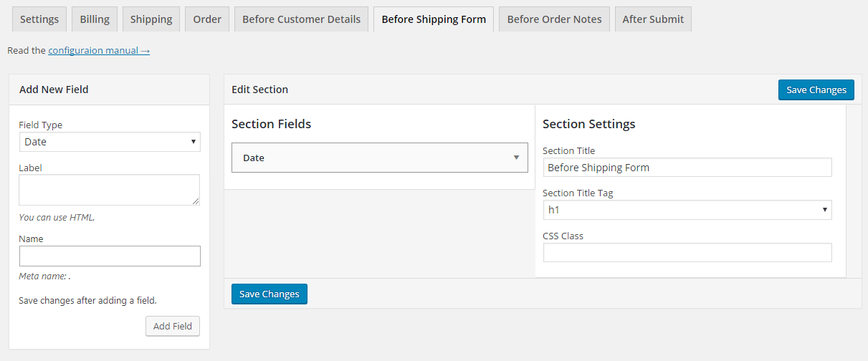Click the Label text area
The width and height of the screenshot is (868, 361).
tap(110, 190)
